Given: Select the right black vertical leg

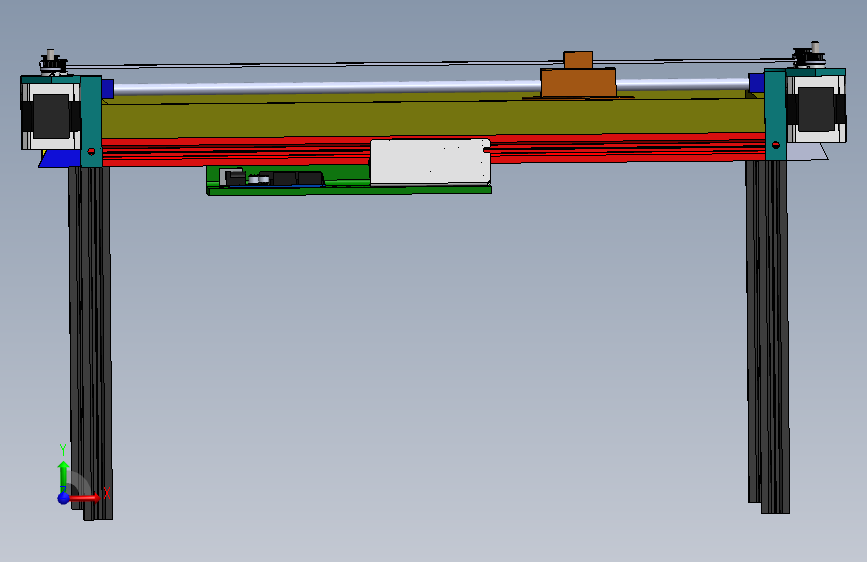Looking at the screenshot, I should pos(767,337).
